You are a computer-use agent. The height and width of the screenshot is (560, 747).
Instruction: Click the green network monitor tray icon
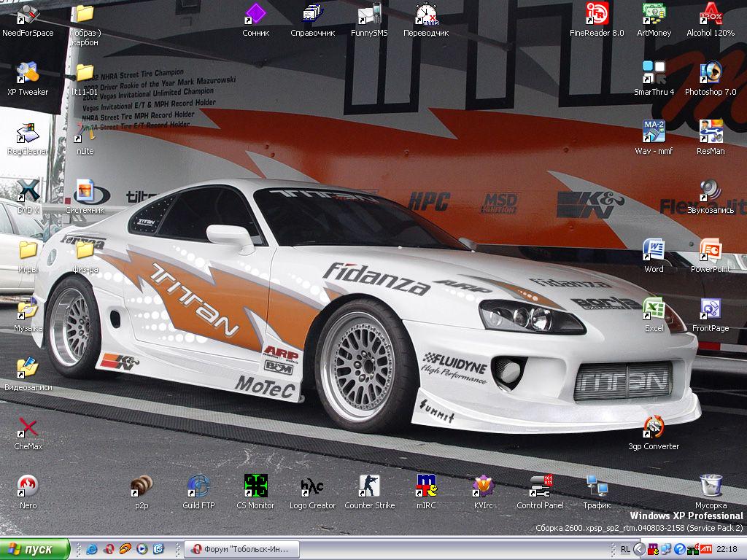(x=692, y=550)
